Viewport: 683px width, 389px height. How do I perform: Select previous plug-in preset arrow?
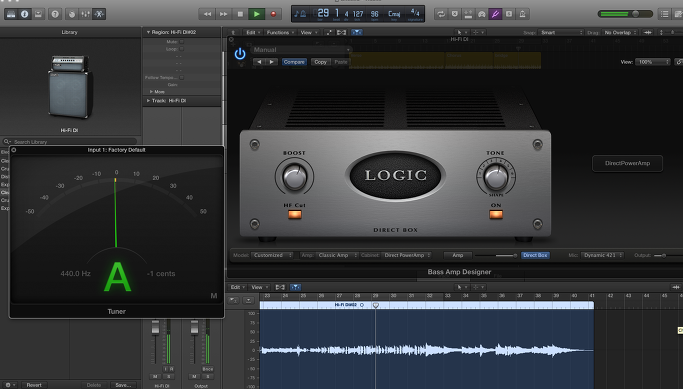click(260, 62)
